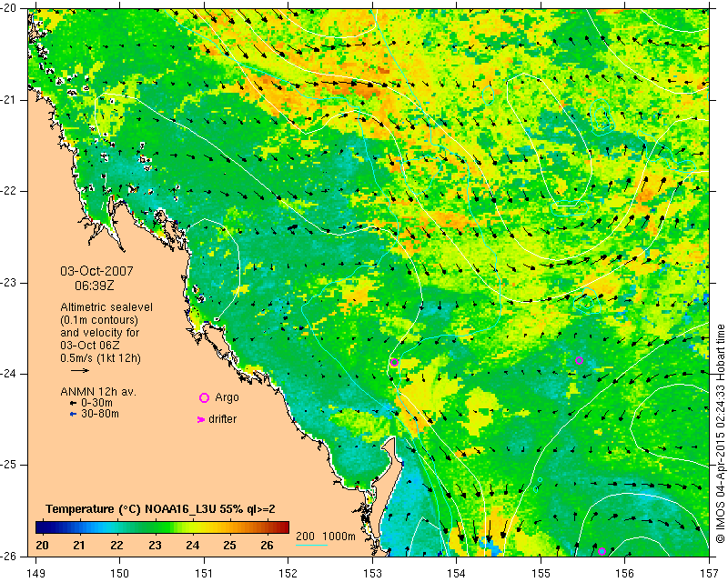Click the latitude axis label "-26"
The height and width of the screenshot is (582, 728).
point(9,556)
